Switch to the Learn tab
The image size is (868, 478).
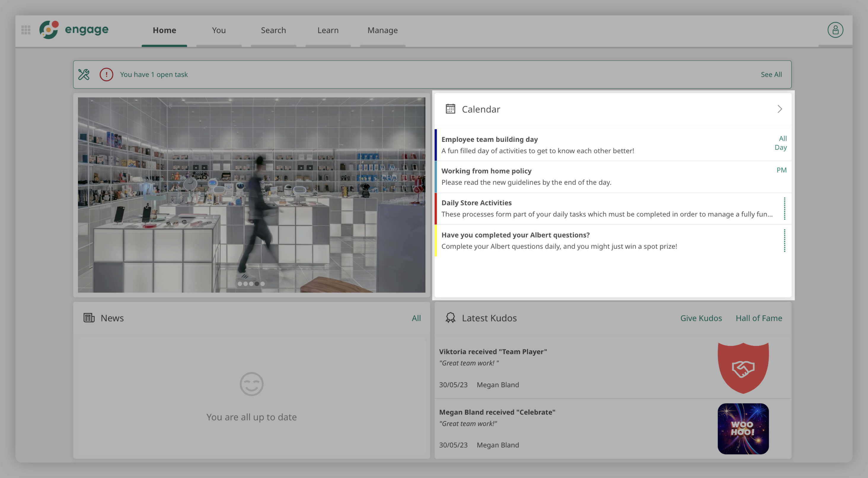pyautogui.click(x=328, y=30)
